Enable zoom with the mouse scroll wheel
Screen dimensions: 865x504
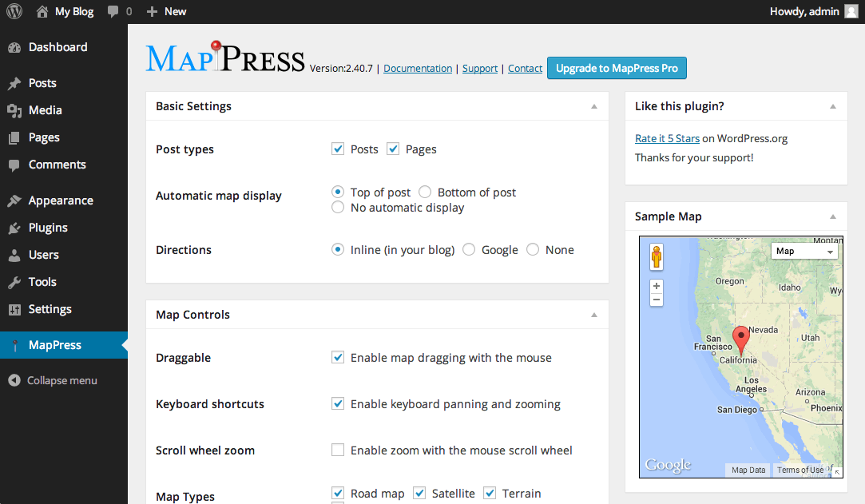[x=338, y=450]
